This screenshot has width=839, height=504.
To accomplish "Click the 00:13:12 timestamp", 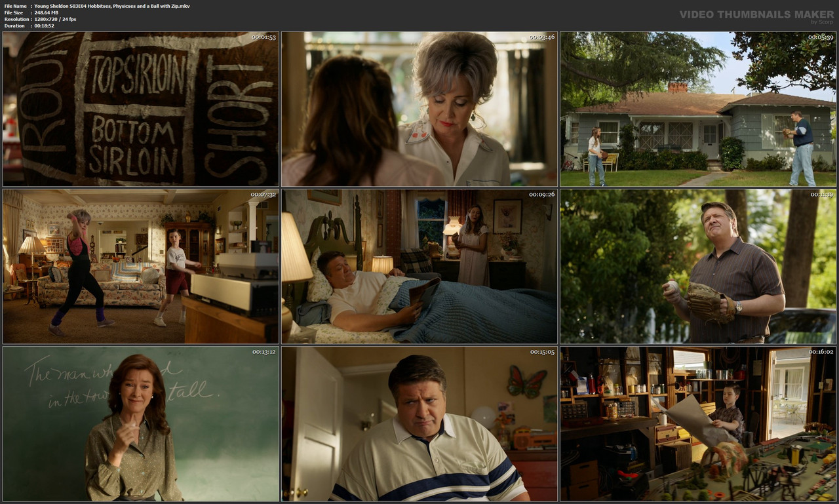I will click(264, 352).
